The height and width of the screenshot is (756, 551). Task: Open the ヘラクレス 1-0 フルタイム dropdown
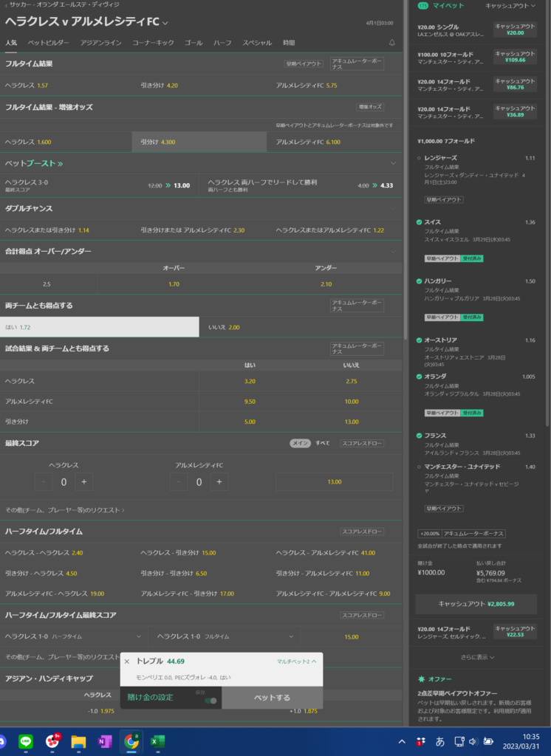(225, 636)
